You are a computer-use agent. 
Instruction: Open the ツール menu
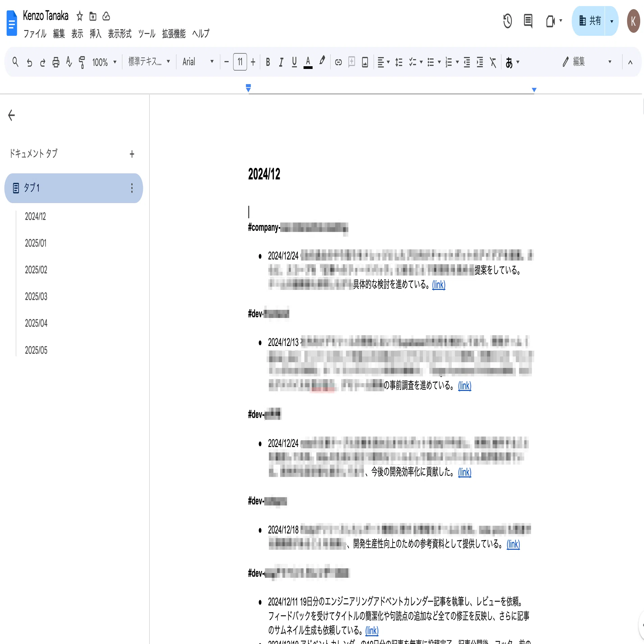coord(147,33)
